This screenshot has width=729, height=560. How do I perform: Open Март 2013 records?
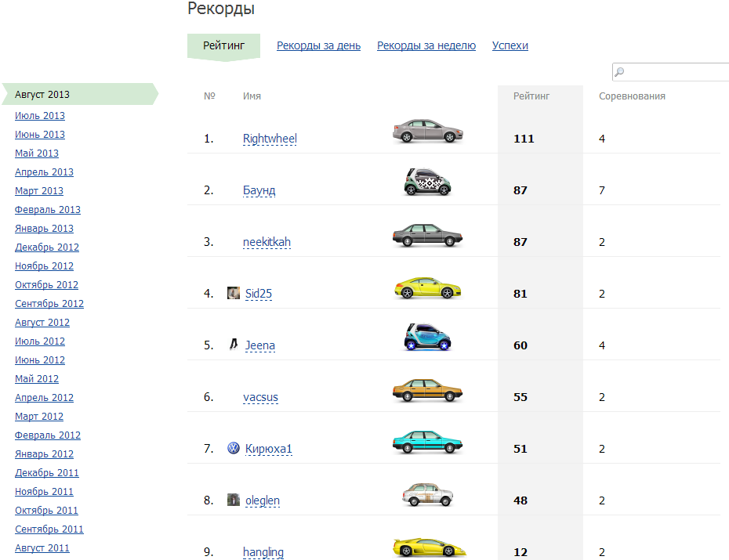(39, 191)
